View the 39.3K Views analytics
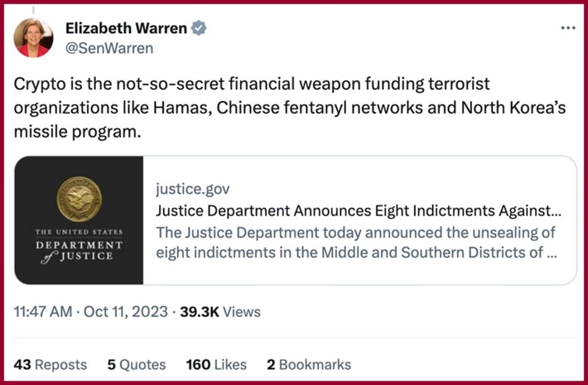The height and width of the screenshot is (385, 588). pyautogui.click(x=220, y=312)
